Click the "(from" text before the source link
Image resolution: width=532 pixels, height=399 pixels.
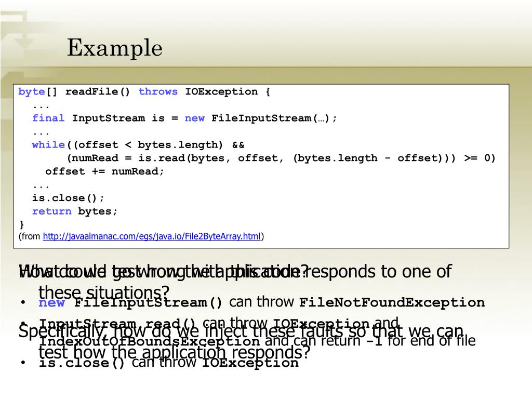click(30, 236)
